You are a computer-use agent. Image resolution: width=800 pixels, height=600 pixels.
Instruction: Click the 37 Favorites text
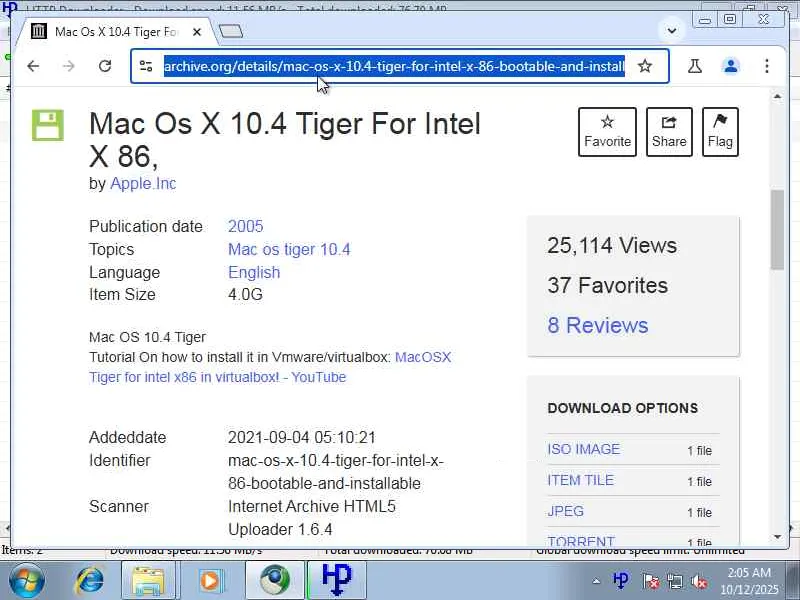(607, 285)
